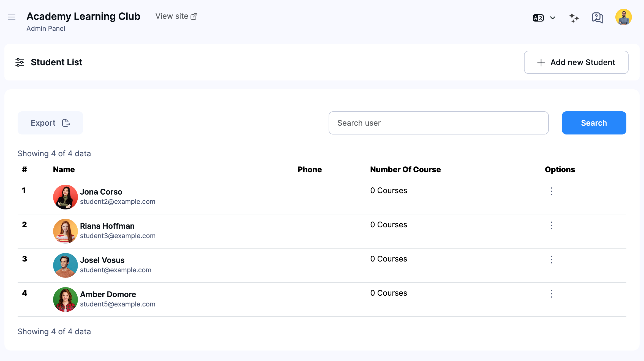The image size is (644, 361).
Task: Open the help chat icon
Action: coord(597,17)
